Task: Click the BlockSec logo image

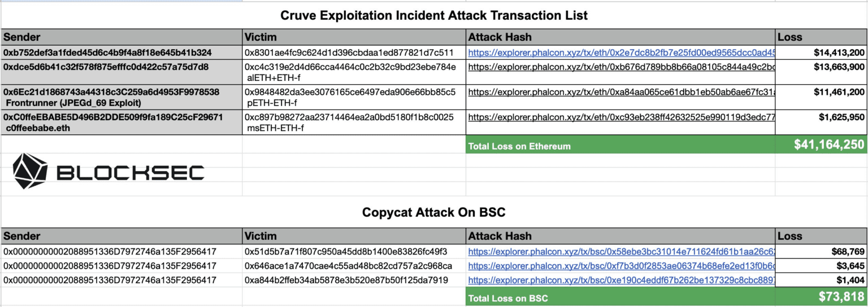Action: tap(108, 170)
